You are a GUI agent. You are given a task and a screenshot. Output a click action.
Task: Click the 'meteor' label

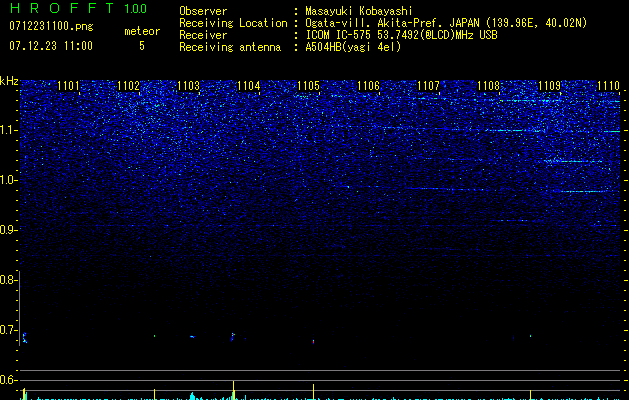142,31
